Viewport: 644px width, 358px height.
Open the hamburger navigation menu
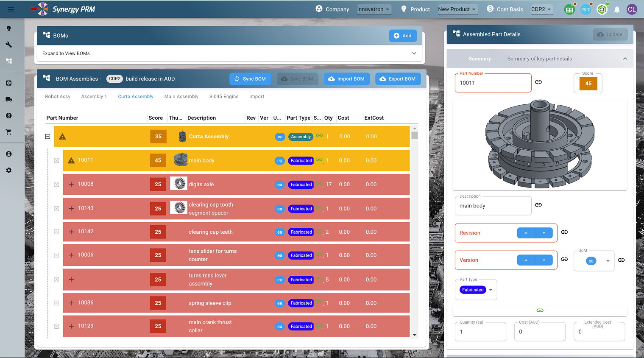coord(11,9)
